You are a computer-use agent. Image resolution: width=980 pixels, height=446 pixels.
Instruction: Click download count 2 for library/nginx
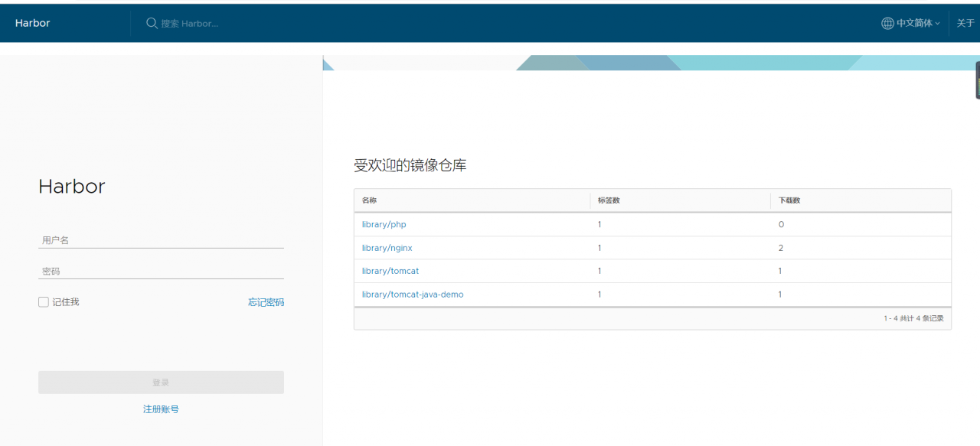[x=780, y=248]
